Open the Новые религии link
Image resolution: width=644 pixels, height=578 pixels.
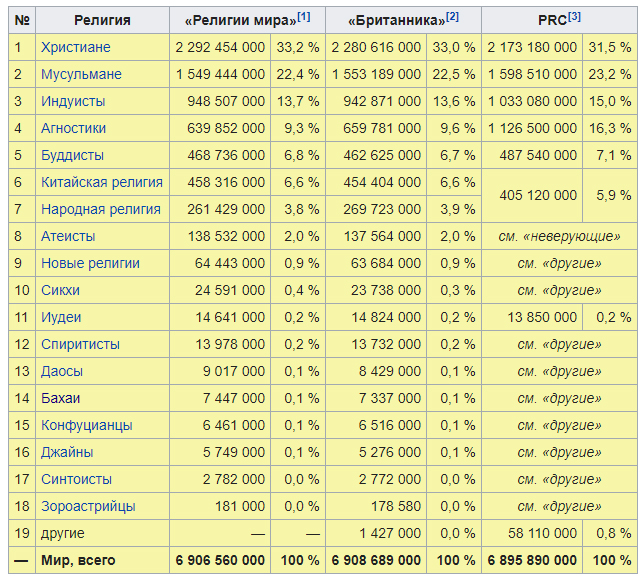90,263
